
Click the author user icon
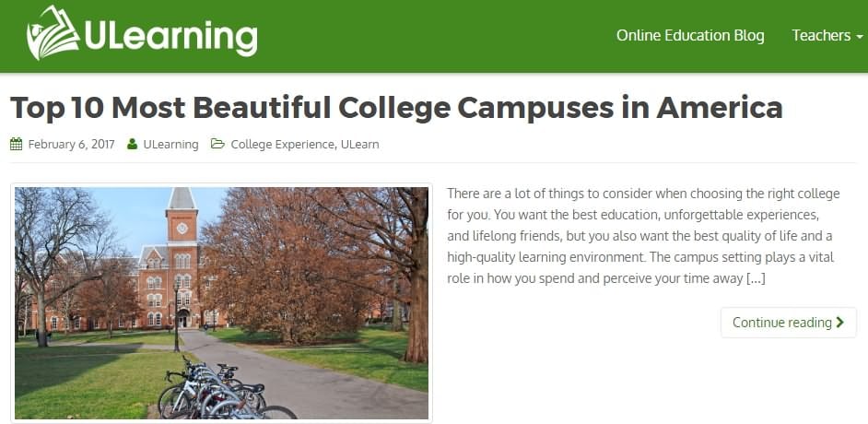coord(133,144)
